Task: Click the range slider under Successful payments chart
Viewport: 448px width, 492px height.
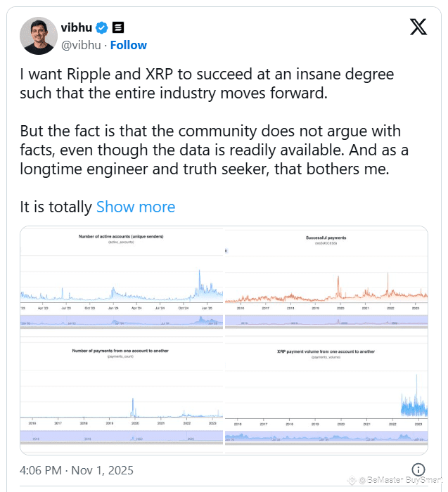Action: (326, 321)
